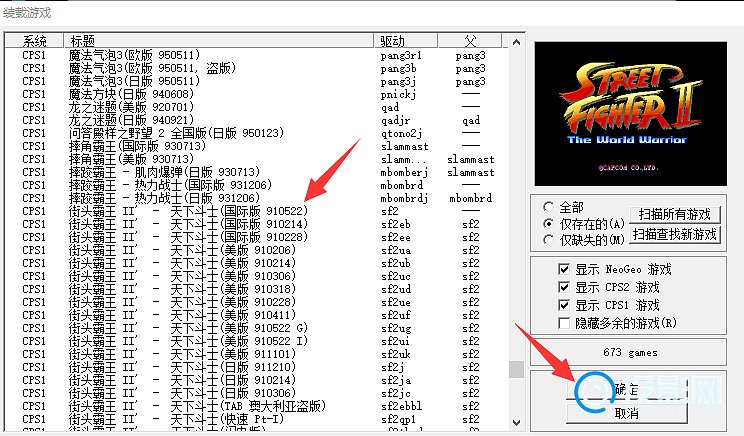Select 龙之迷题(美版 920701) row

coord(256,107)
